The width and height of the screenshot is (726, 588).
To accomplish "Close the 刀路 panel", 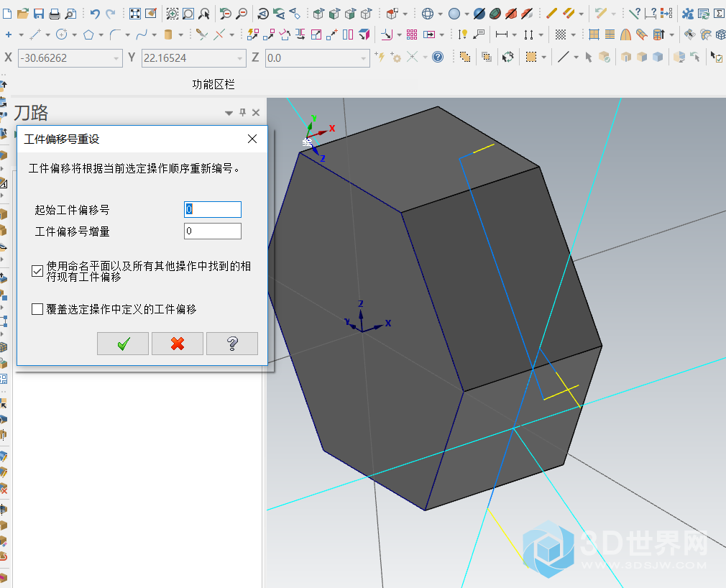I will pyautogui.click(x=256, y=113).
